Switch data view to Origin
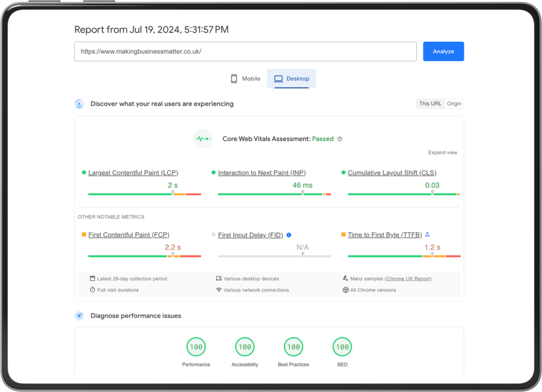The width and height of the screenshot is (542, 392). pyautogui.click(x=454, y=104)
